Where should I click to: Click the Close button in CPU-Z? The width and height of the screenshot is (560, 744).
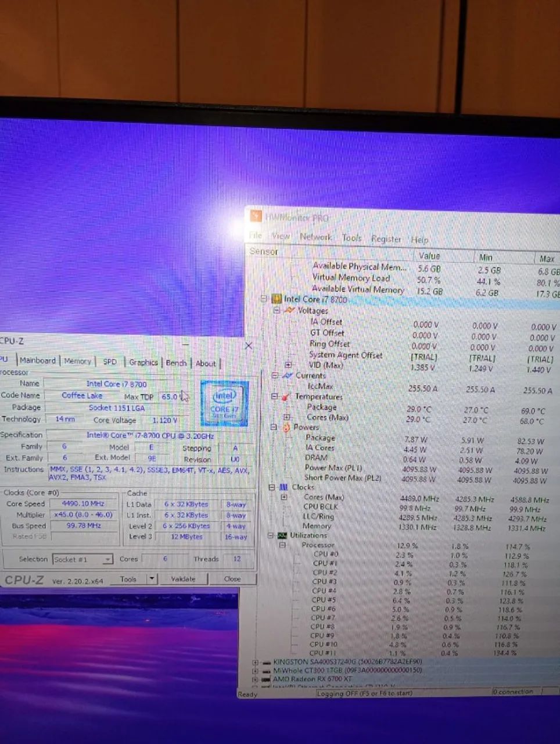(232, 579)
